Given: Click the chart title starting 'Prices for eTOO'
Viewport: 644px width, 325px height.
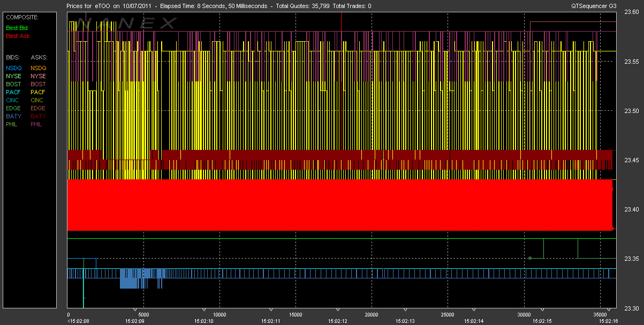Looking at the screenshot, I should (x=219, y=6).
